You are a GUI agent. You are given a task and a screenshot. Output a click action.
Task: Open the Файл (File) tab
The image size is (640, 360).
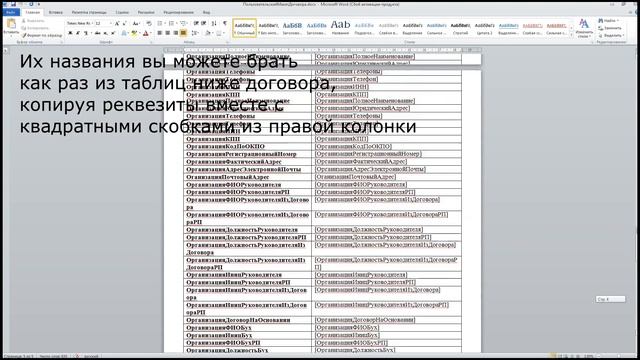coord(11,12)
